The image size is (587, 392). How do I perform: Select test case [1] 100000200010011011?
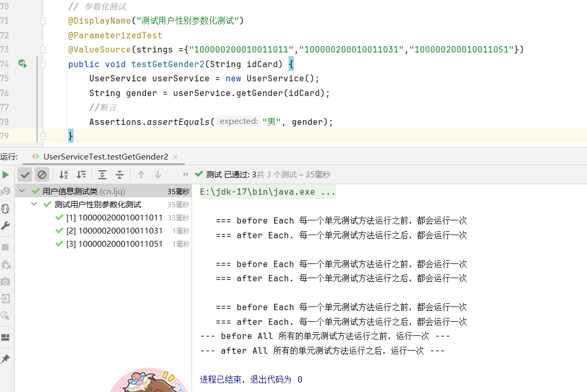(103, 218)
